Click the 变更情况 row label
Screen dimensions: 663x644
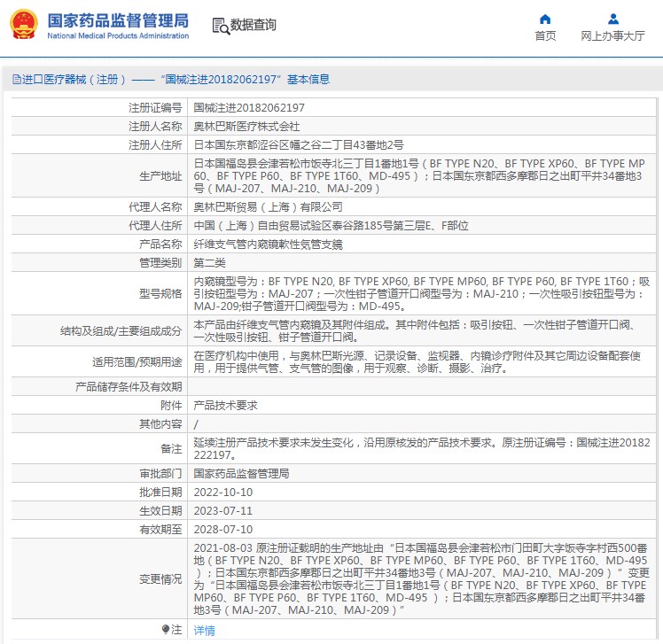160,579
